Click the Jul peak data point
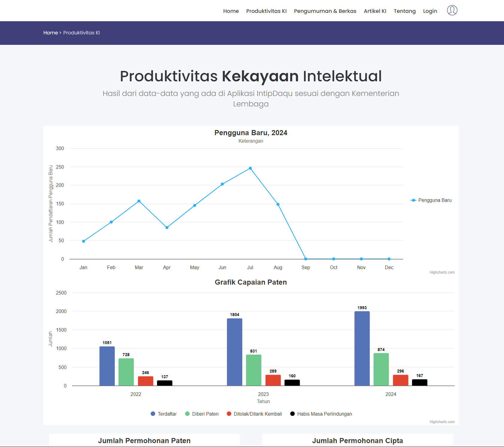The height and width of the screenshot is (447, 504). point(250,168)
